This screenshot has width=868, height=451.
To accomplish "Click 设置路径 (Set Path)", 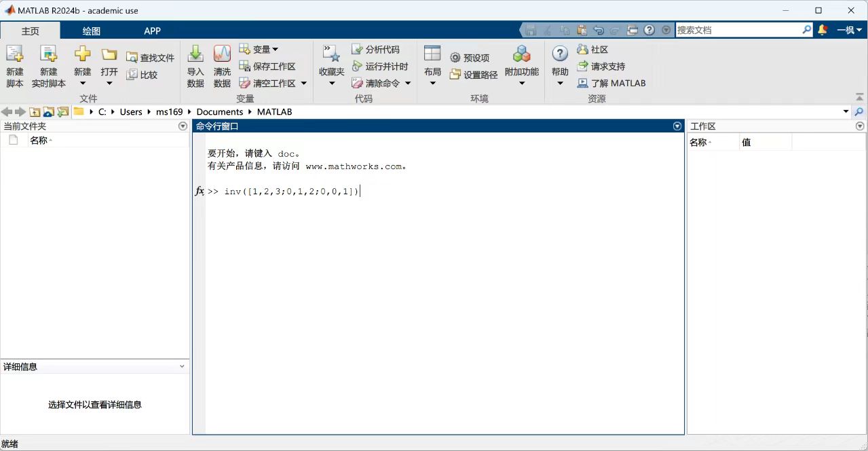I will 474,75.
